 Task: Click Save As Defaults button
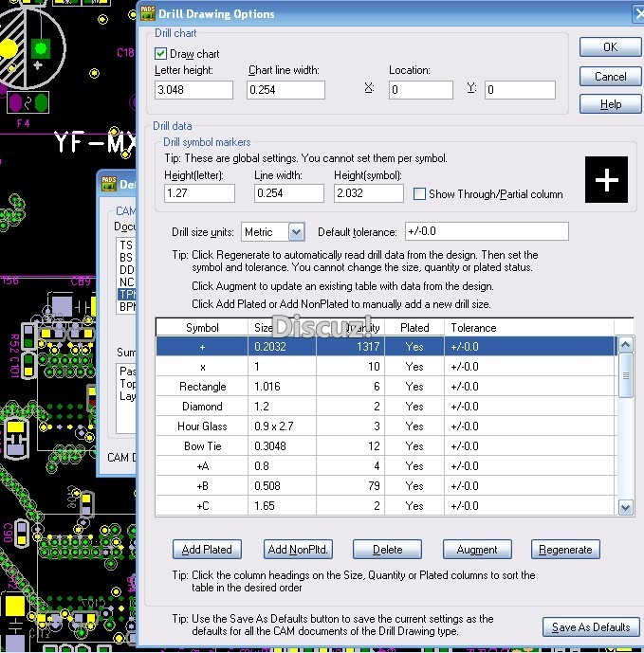click(590, 627)
